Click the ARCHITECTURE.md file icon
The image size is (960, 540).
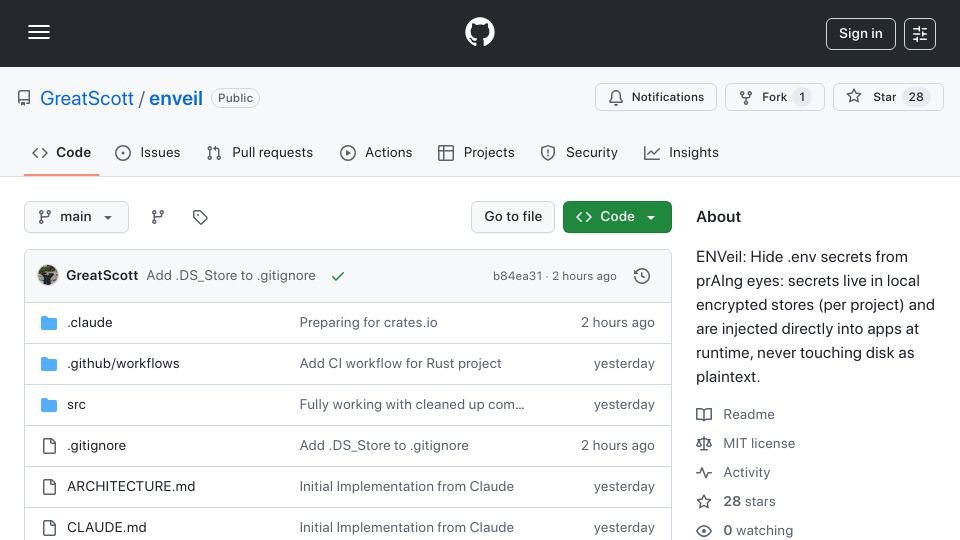[x=49, y=487]
